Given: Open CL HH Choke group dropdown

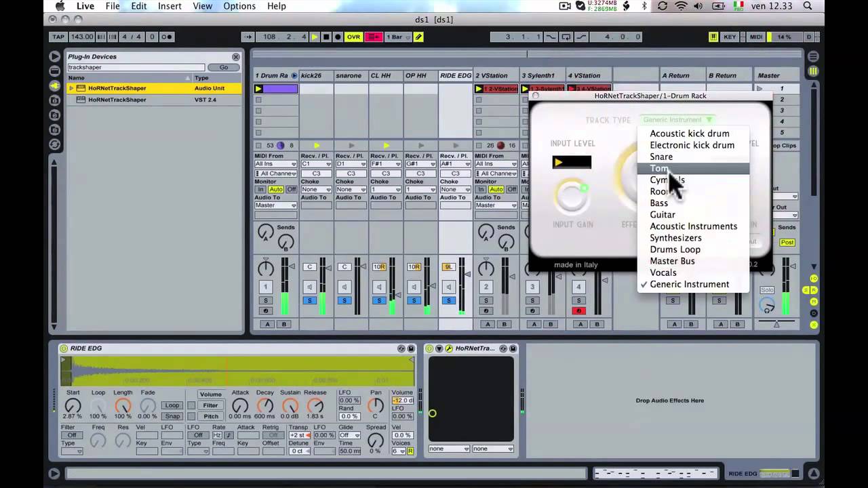Looking at the screenshot, I should 386,189.
